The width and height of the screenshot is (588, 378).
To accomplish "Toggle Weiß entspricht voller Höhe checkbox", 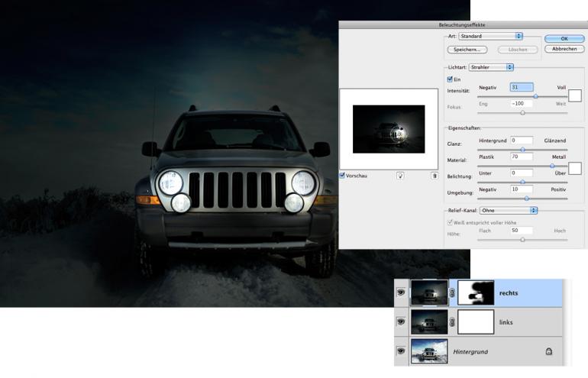I will pyautogui.click(x=450, y=222).
